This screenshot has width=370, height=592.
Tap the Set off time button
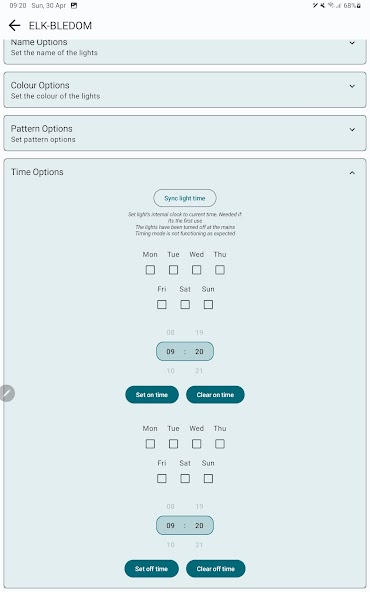pos(151,569)
